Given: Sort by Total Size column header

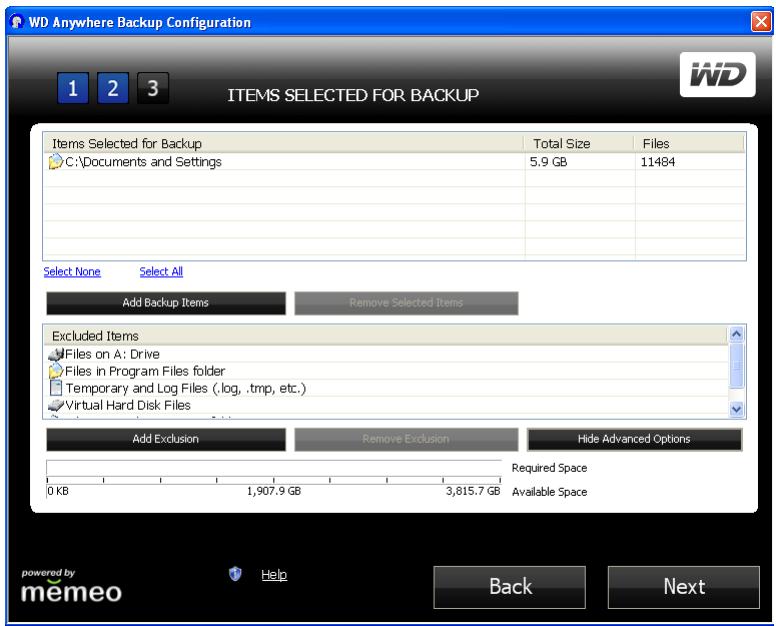Looking at the screenshot, I should coord(579,144).
